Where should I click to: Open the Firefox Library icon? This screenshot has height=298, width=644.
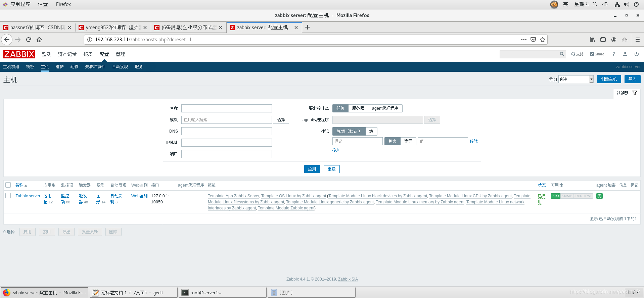592,40
